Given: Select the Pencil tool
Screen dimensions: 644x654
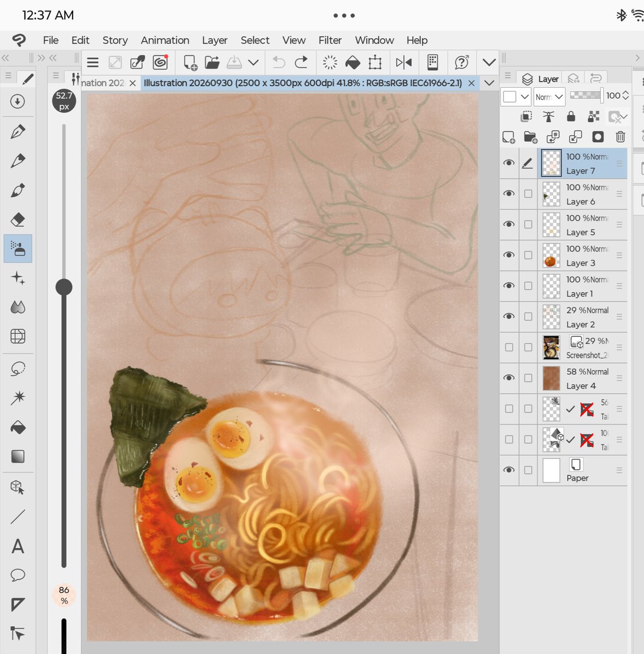Looking at the screenshot, I should 18,161.
